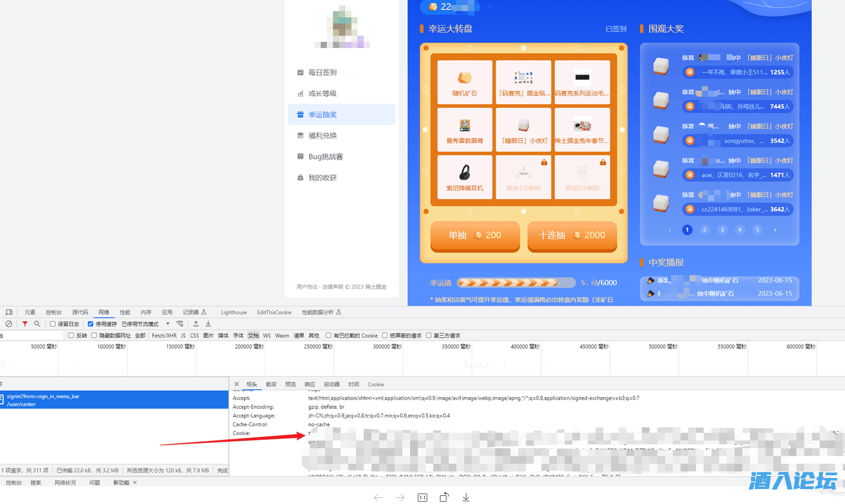Open network conditions via the Wi-Fi icon
Viewport: 845px width, 504px height.
(180, 324)
